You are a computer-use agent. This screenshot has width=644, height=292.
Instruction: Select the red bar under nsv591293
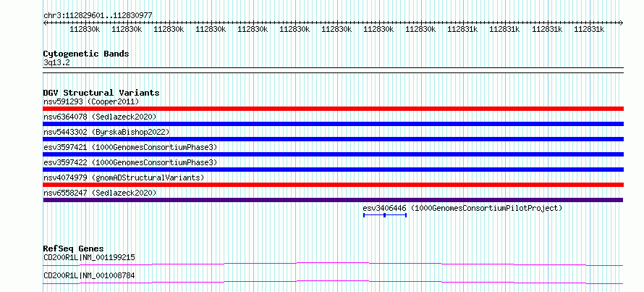pyautogui.click(x=333, y=109)
